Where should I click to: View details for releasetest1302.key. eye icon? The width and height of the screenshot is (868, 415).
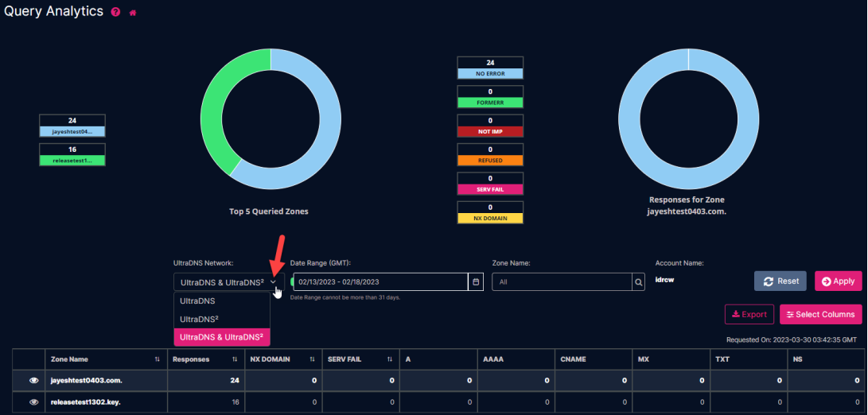[33, 402]
